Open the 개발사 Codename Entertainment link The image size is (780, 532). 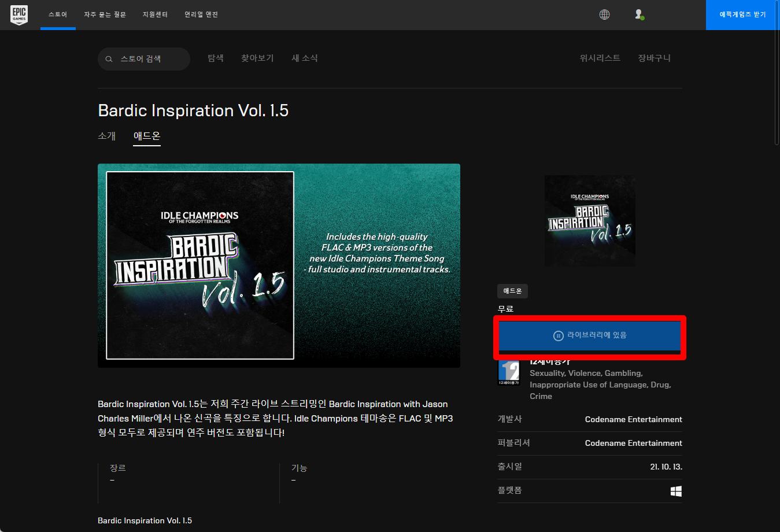634,419
